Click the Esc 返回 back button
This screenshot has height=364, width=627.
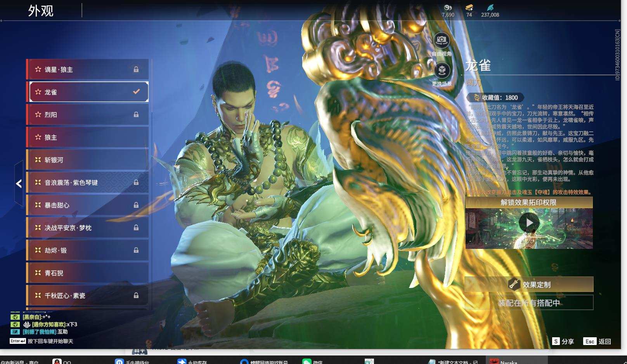coord(597,342)
